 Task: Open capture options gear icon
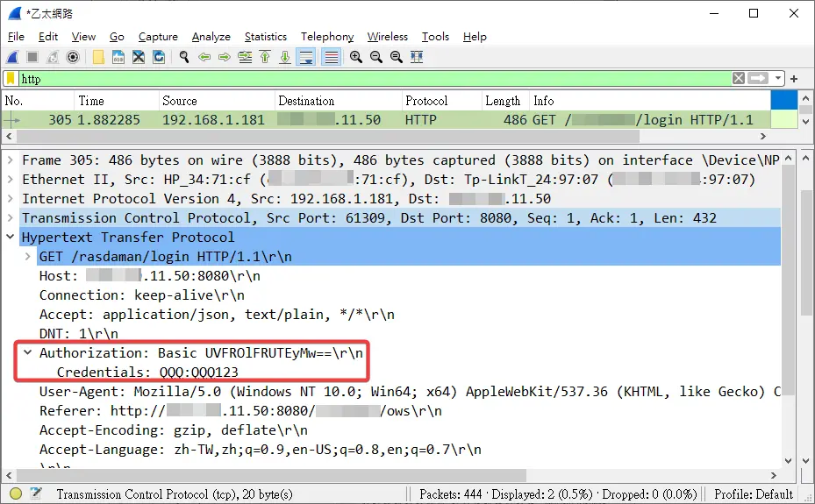pyautogui.click(x=73, y=57)
